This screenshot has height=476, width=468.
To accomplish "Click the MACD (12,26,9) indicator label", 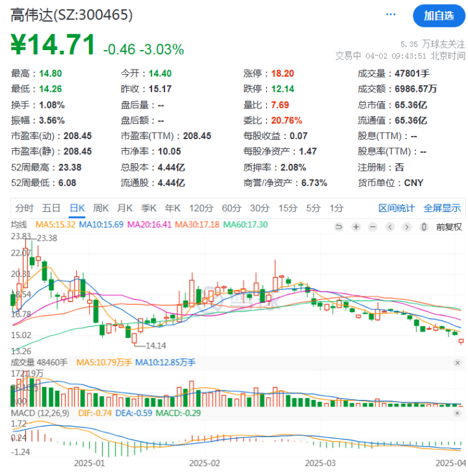I will coord(40,413).
